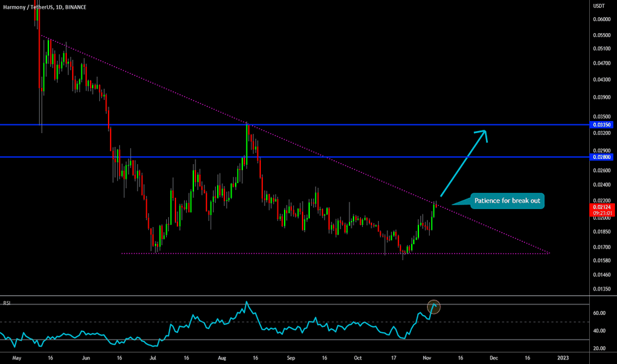
Task: Click the May label on time axis
Action: [17, 358]
